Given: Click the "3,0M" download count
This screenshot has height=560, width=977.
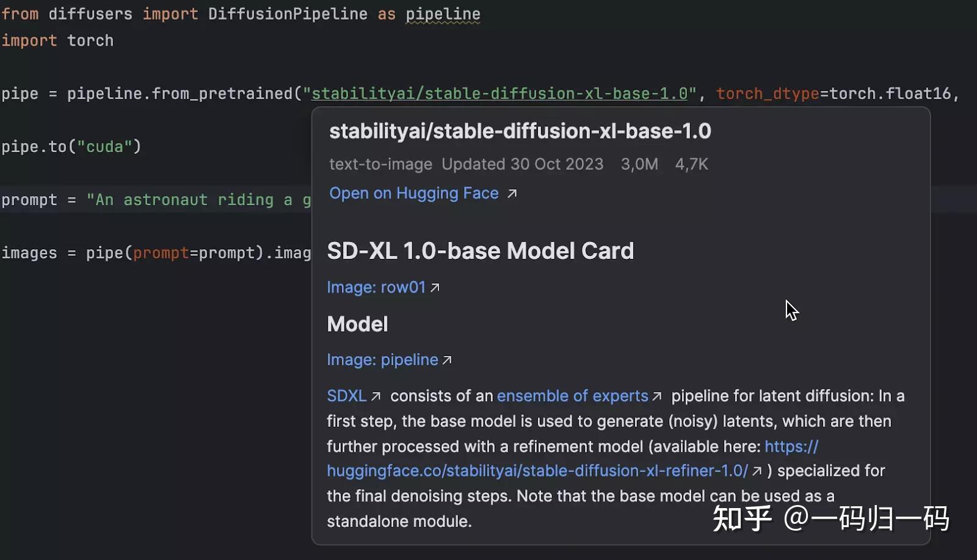Looking at the screenshot, I should click(639, 164).
